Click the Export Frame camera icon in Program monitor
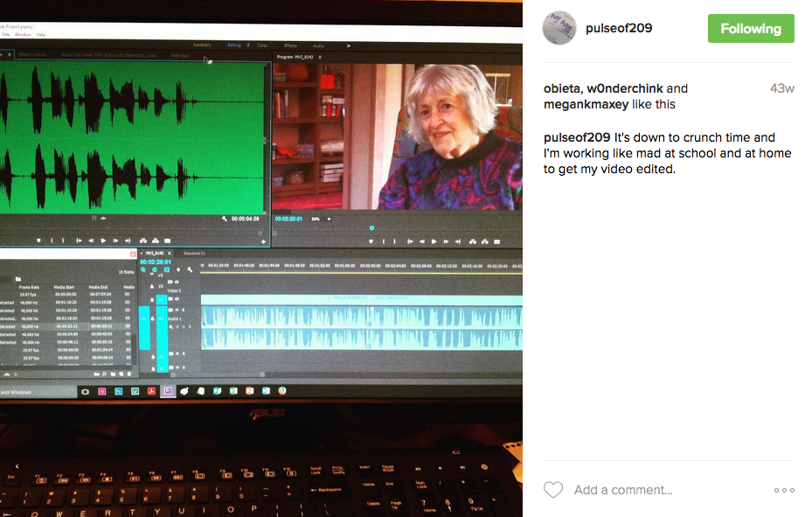Image resolution: width=812 pixels, height=517 pixels. (x=496, y=241)
